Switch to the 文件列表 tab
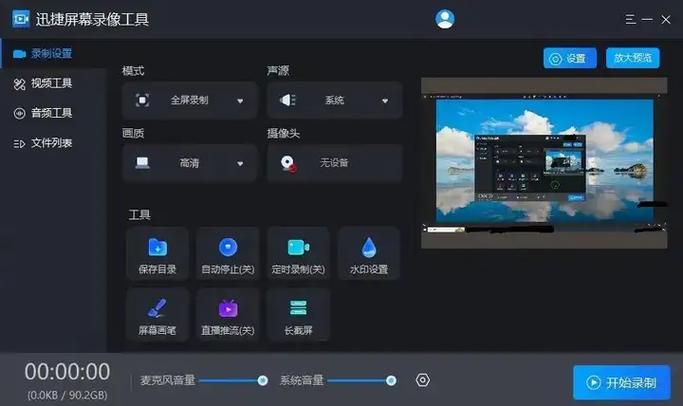This screenshot has width=683, height=406. point(53,143)
